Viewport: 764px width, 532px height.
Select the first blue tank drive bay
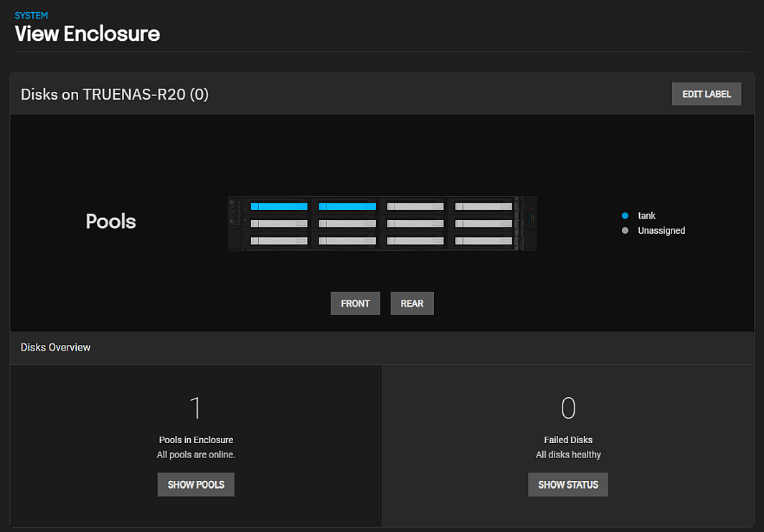(279, 206)
